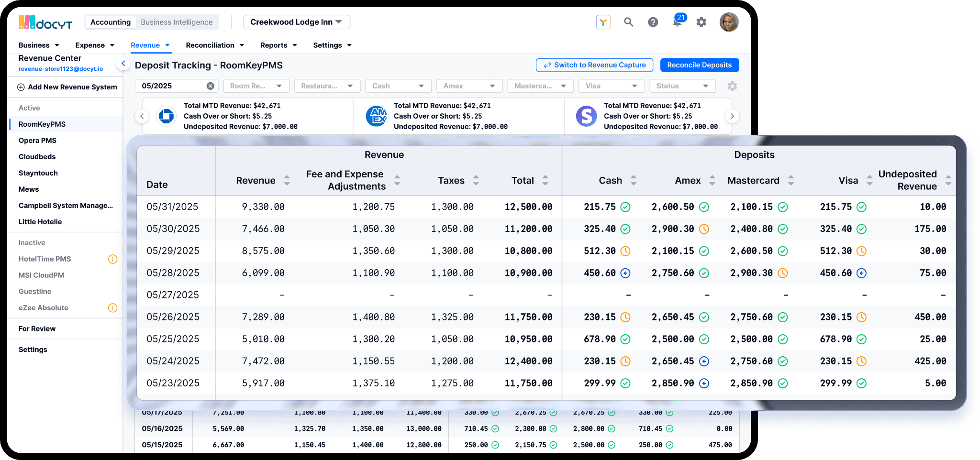The width and height of the screenshot is (980, 460).
Task: Sort by Visa deposits column
Action: [x=869, y=180]
